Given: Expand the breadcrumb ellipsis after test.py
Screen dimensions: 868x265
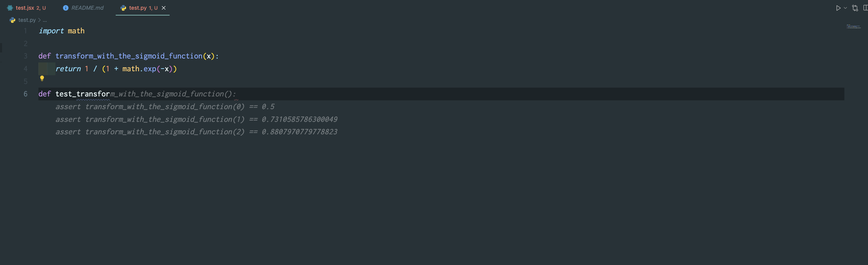Looking at the screenshot, I should click(x=45, y=20).
